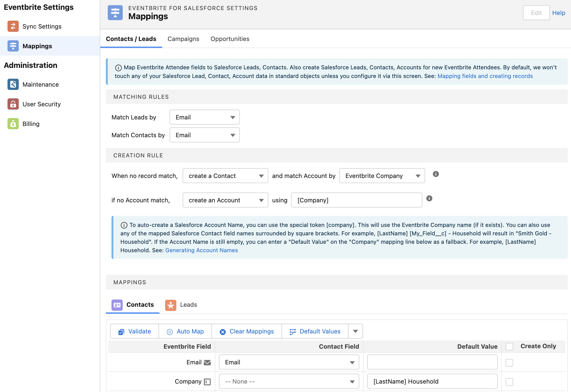Toggle the Create Only header checkbox
Image resolution: width=571 pixels, height=392 pixels.
click(x=509, y=346)
